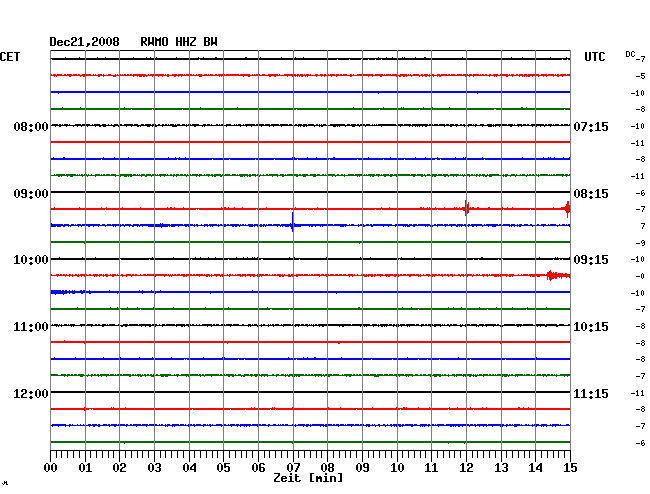Screen dimensions: 650x494
Task: Click the 08:15 UTC time label
Action: click(591, 194)
